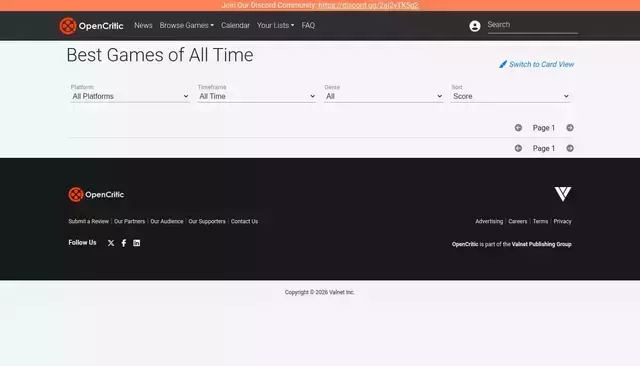Open the Privacy link
Viewport: 640px width, 366px height.
pyautogui.click(x=562, y=221)
